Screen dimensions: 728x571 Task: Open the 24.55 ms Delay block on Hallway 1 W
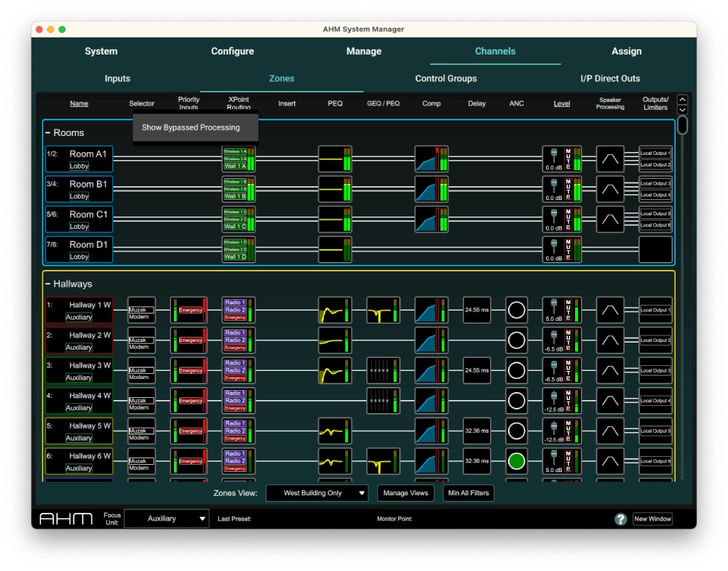[475, 309]
